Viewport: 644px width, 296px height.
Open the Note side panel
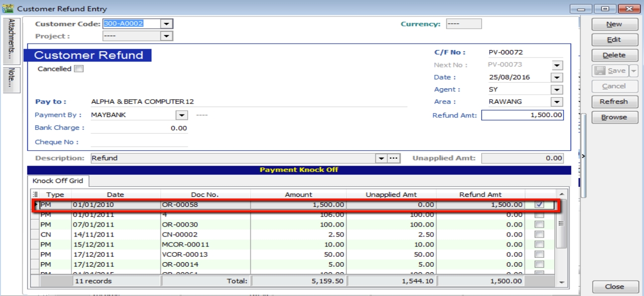11,79
